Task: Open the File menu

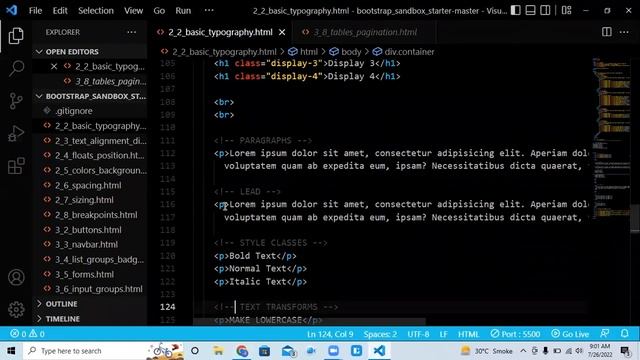Action: (36, 11)
